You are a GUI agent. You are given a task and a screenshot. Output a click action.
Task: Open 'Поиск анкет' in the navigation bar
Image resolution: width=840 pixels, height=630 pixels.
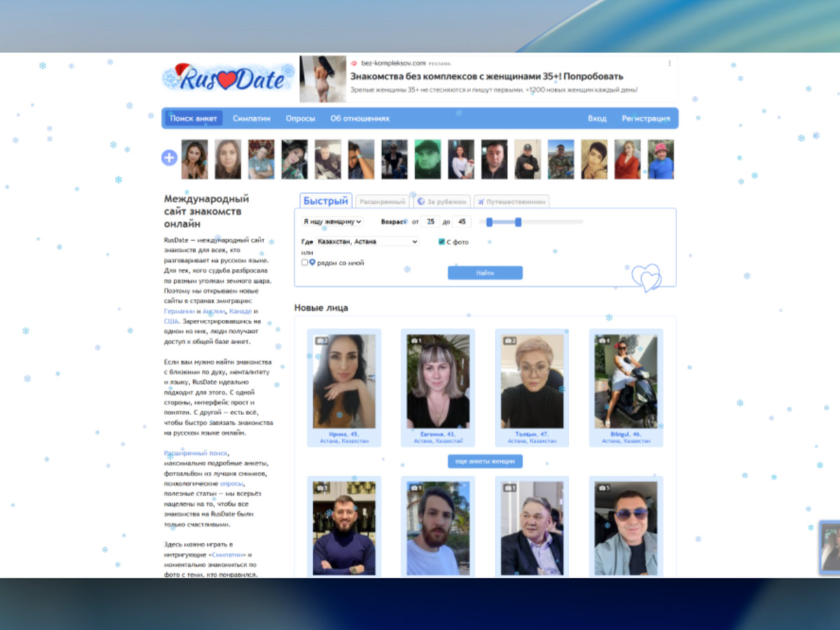[x=194, y=118]
